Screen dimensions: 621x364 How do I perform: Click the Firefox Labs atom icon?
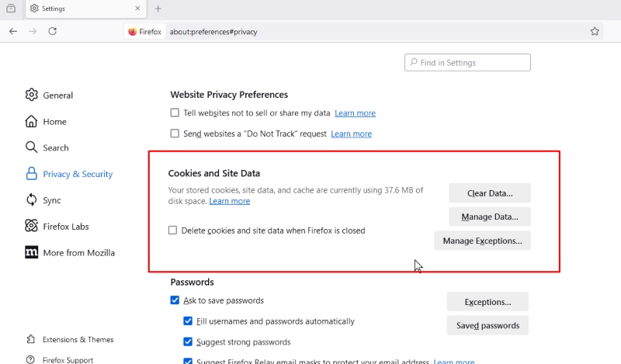[x=31, y=226]
